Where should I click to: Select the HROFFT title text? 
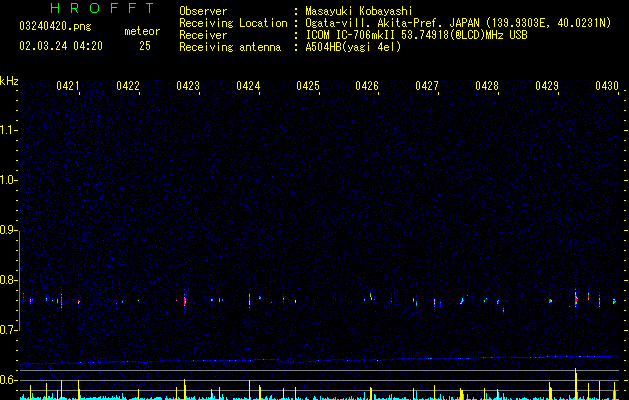[x=103, y=8]
